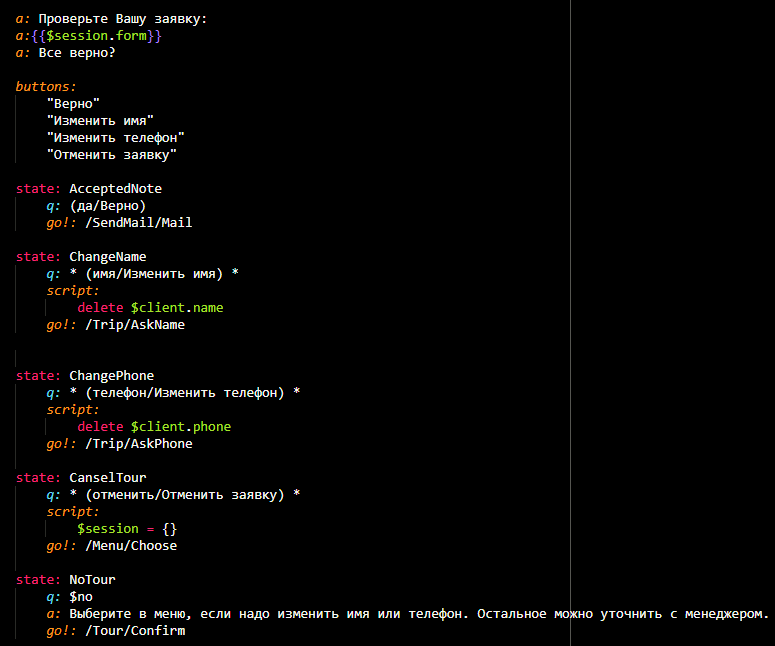
Task: Click 'delete $client.name' line
Action: [150, 308]
